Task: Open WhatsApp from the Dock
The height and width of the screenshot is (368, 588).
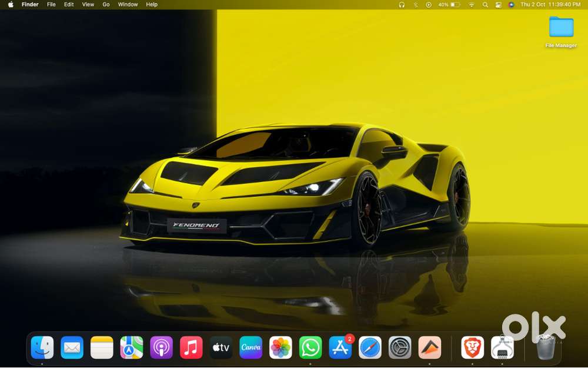Action: point(310,347)
